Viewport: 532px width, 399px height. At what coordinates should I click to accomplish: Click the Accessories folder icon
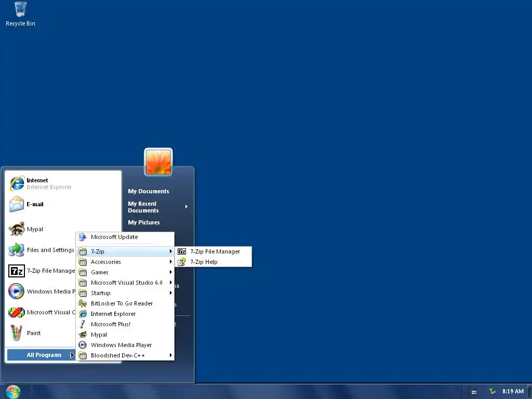point(83,262)
